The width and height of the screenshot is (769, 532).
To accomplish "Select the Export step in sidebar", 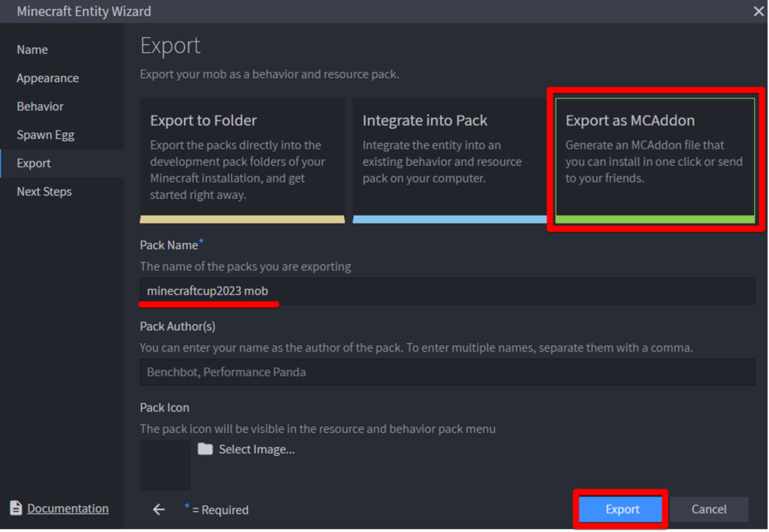I will click(x=34, y=163).
